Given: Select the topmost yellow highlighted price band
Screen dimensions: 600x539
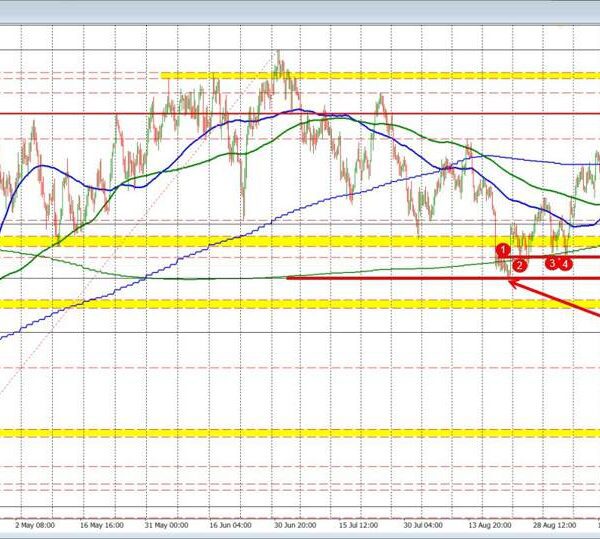Looking at the screenshot, I should click(380, 75).
